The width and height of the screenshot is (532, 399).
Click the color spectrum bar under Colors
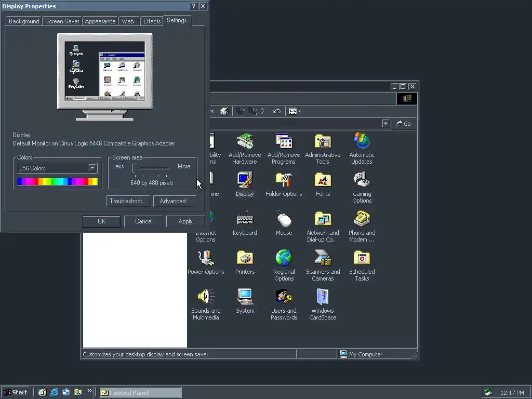57,181
